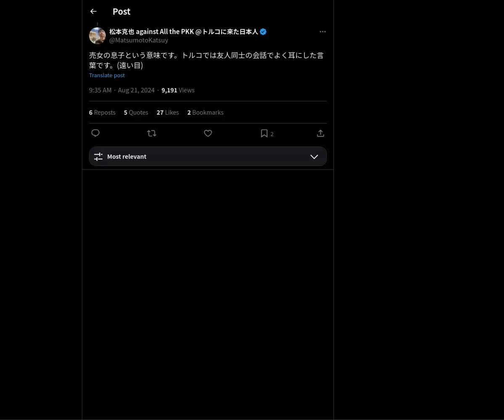Click the filter sliders icon beside Most relevant

click(98, 157)
